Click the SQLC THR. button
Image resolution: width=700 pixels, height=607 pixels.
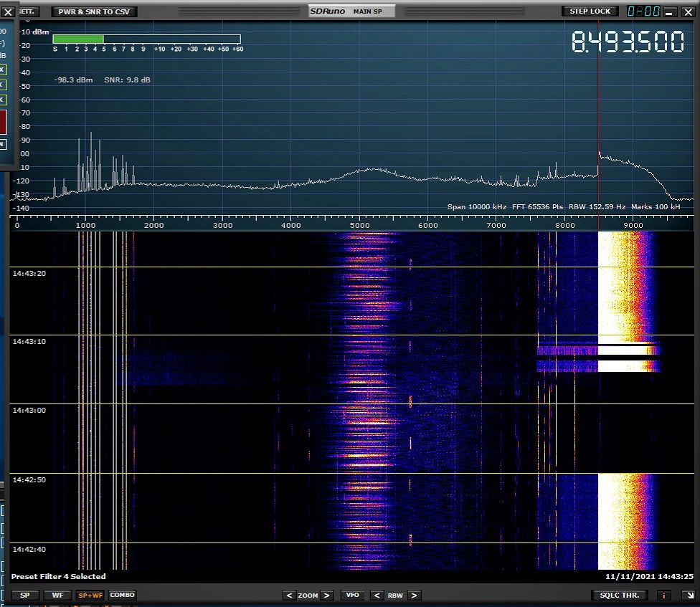click(x=620, y=595)
